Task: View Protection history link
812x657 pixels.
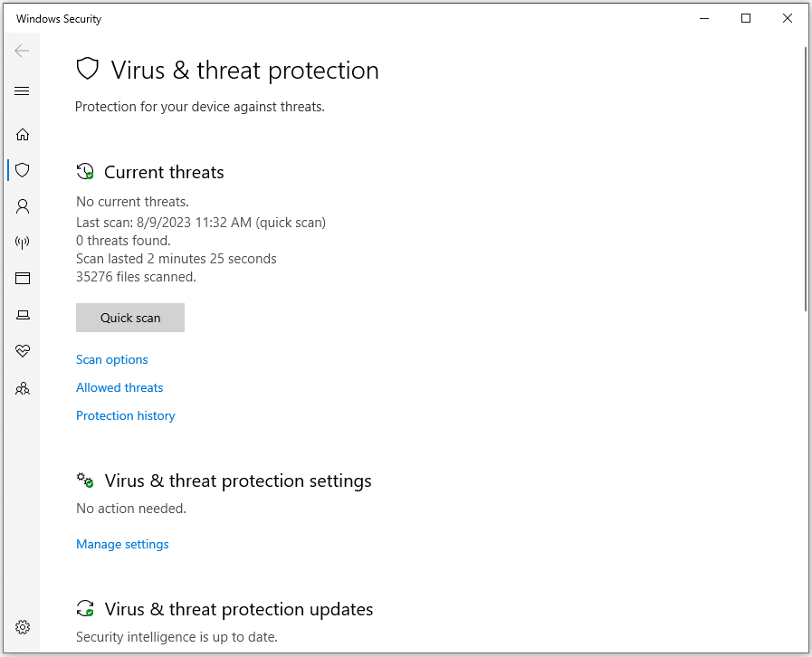Action: (x=126, y=416)
